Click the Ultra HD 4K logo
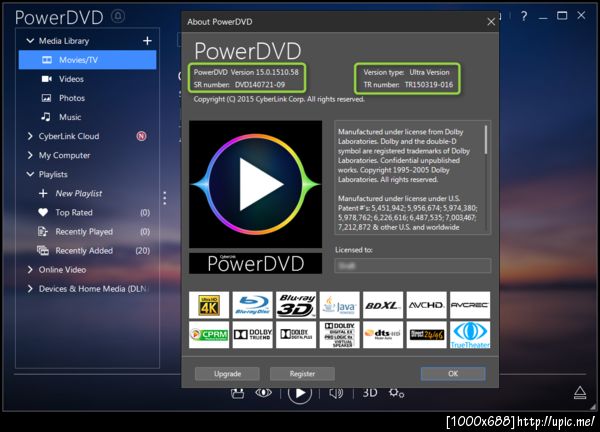 point(209,305)
